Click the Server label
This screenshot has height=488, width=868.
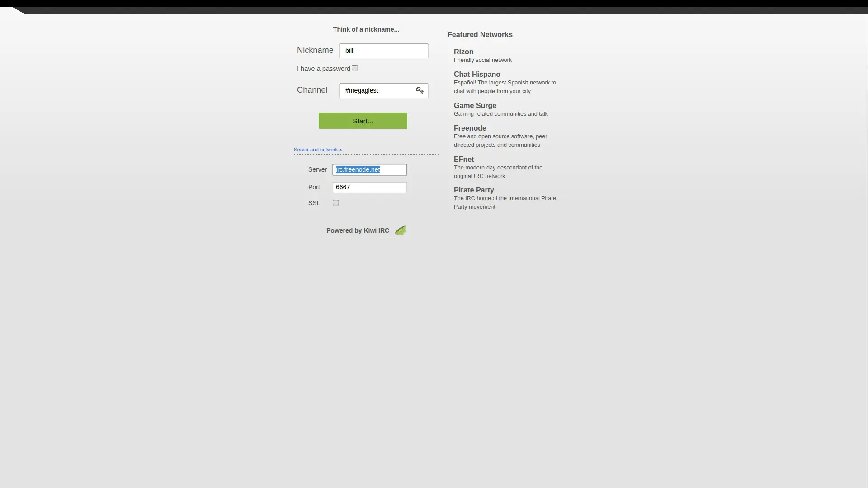tap(317, 169)
